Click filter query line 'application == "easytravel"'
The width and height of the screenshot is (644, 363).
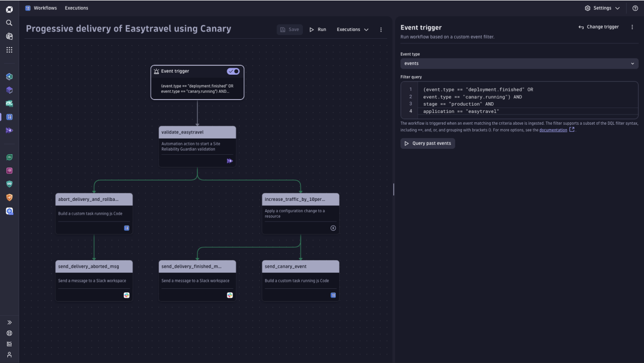(461, 112)
